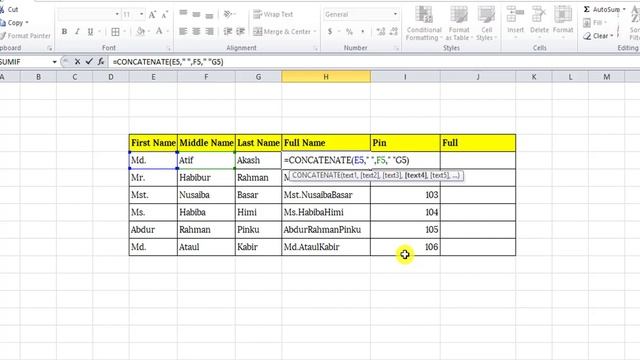Screen dimensions: 640x360
Task: Open the Clear eraser menu
Action: [x=598, y=36]
